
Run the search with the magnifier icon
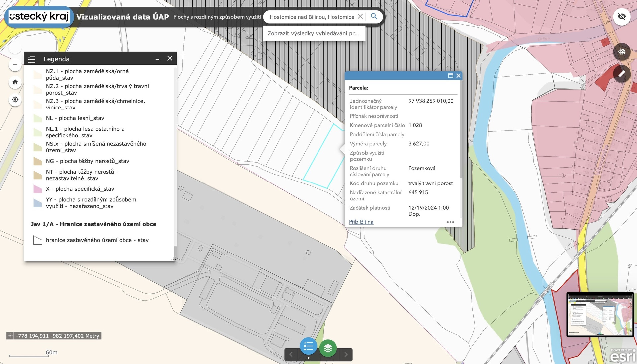coord(374,16)
